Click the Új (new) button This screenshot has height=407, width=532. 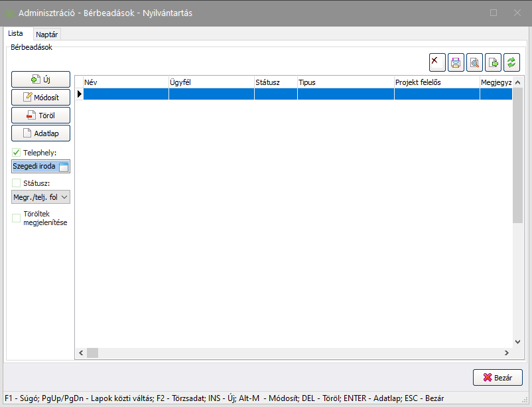(40, 79)
